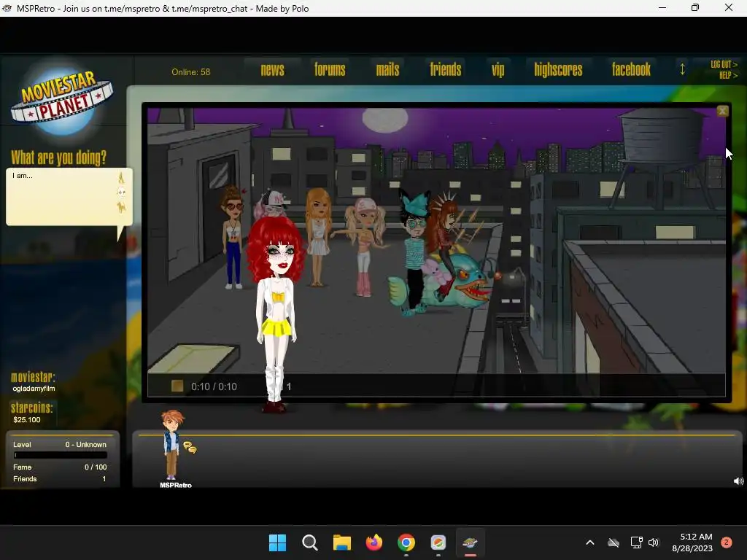Open the system volume tray icon
This screenshot has width=747, height=560.
point(653,542)
